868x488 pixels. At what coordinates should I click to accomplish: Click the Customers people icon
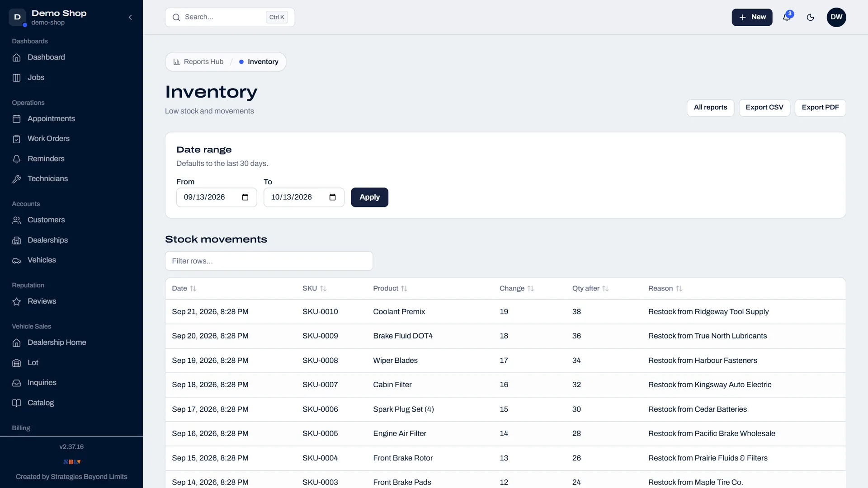click(17, 220)
